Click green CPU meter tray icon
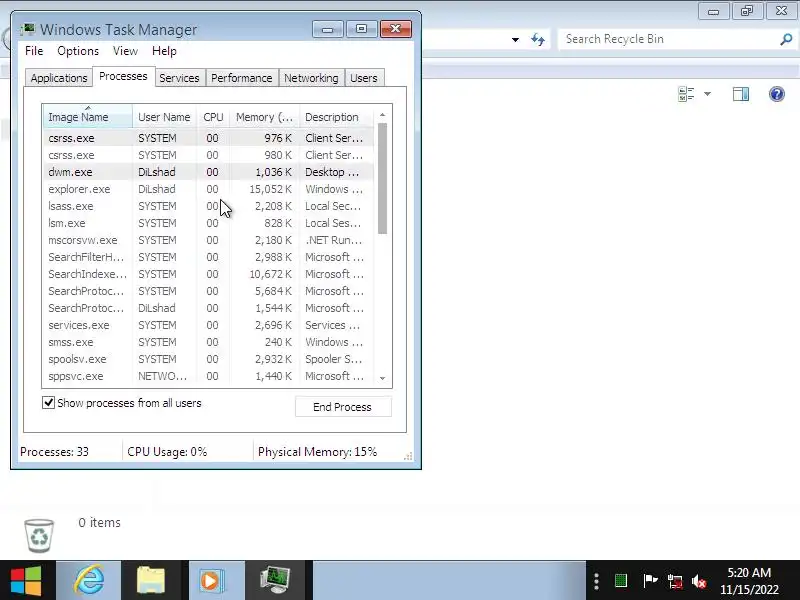 pyautogui.click(x=621, y=581)
